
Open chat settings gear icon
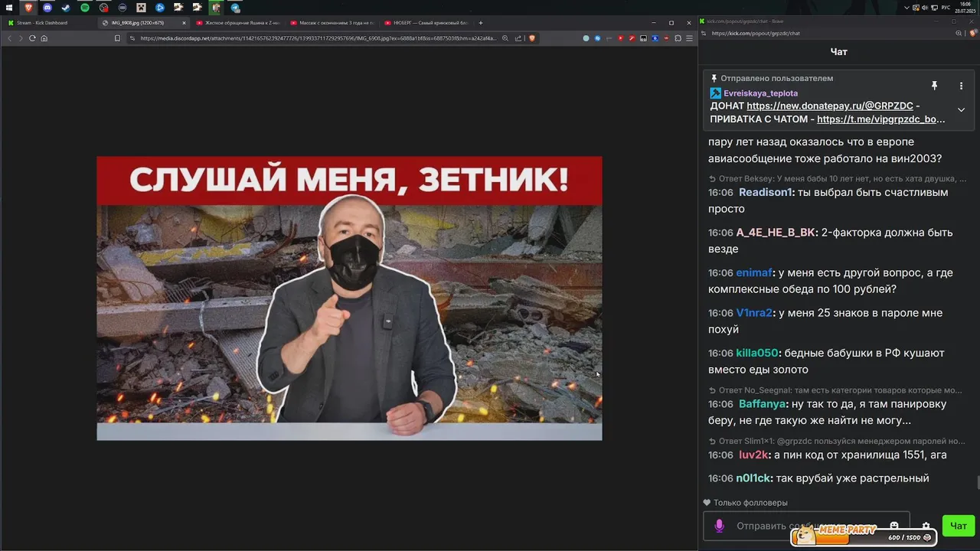click(x=926, y=527)
